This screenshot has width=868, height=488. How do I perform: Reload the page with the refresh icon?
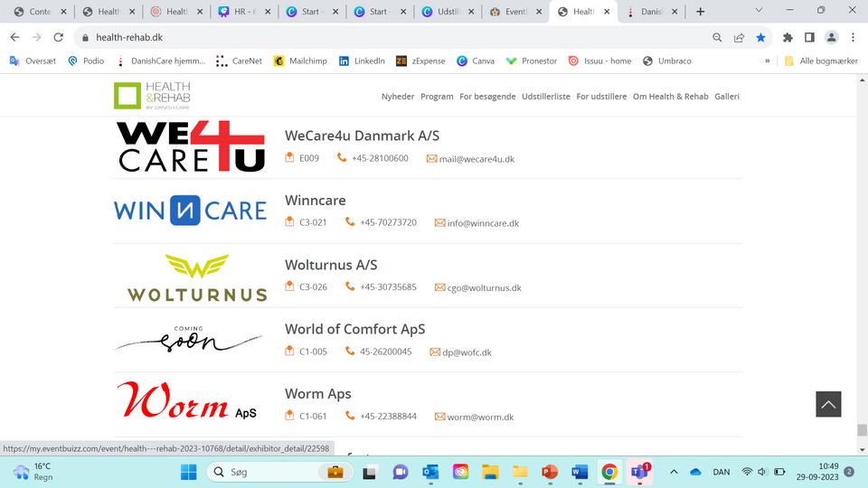point(58,37)
